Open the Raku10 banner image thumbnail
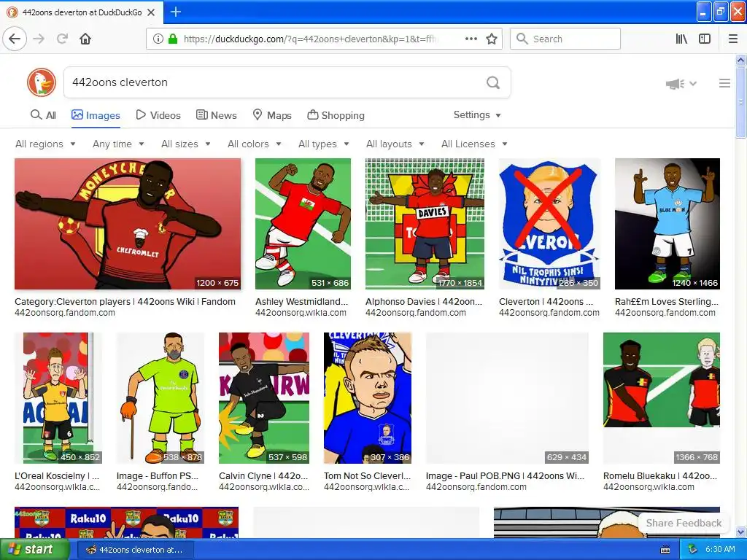The width and height of the screenshot is (747, 560). coord(127,522)
